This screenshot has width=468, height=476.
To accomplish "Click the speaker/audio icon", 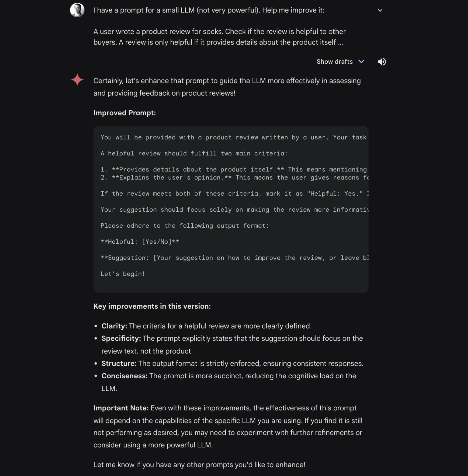I will pos(381,61).
